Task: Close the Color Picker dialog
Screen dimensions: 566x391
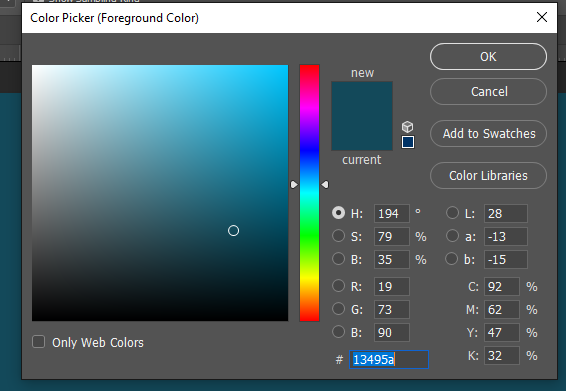Action: click(x=542, y=17)
